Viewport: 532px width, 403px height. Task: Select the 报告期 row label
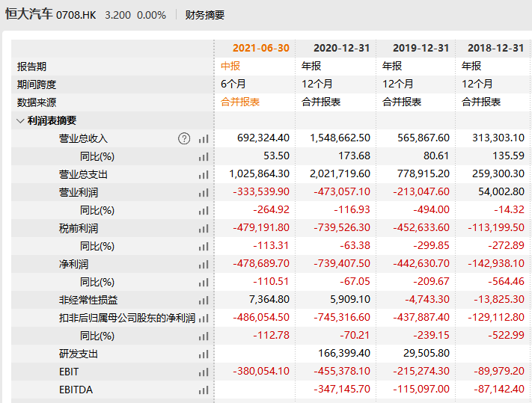pos(31,67)
